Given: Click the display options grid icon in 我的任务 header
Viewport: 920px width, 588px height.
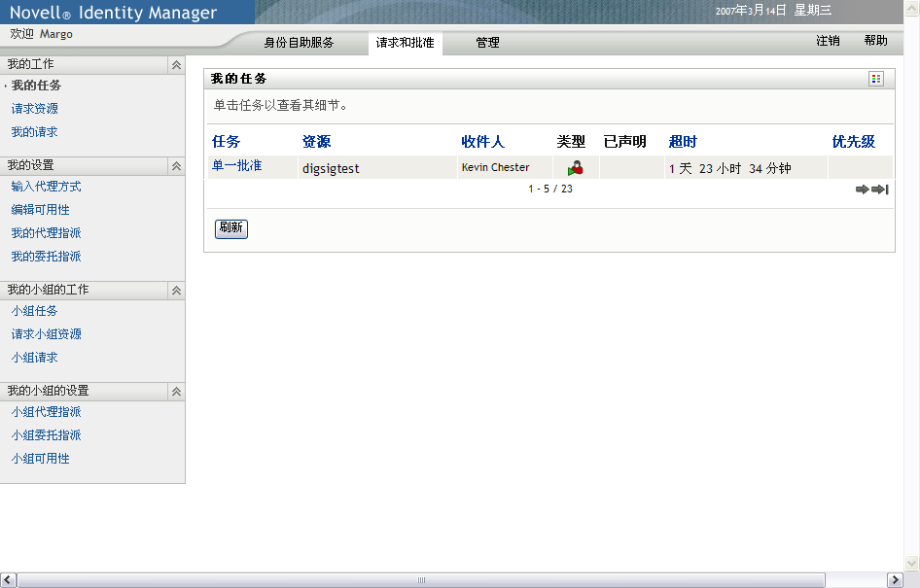Looking at the screenshot, I should click(876, 79).
